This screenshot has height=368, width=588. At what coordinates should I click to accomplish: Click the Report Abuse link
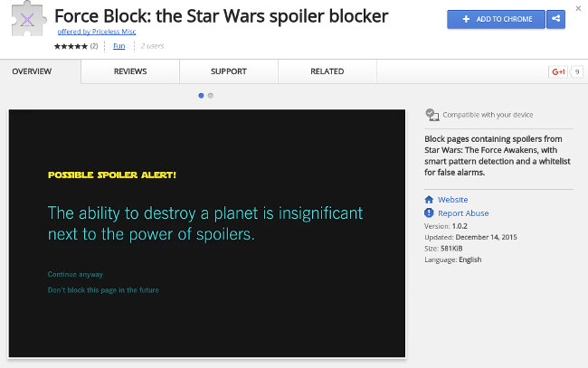463,213
